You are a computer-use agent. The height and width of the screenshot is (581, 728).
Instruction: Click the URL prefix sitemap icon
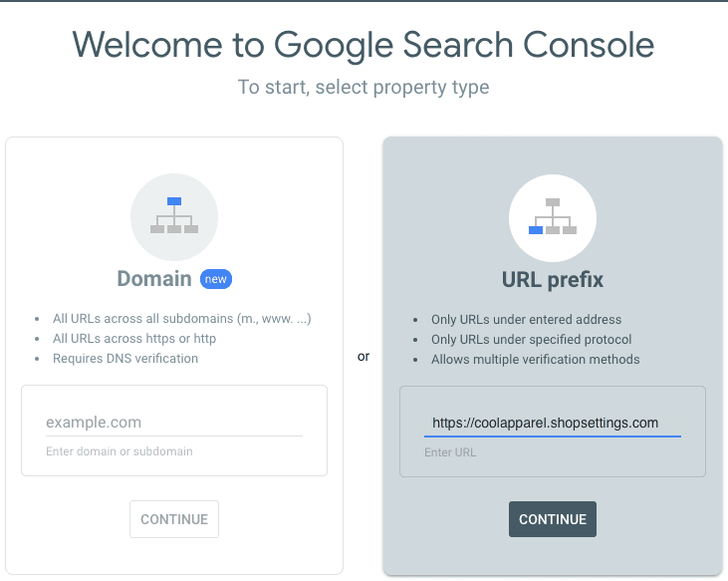(x=553, y=216)
